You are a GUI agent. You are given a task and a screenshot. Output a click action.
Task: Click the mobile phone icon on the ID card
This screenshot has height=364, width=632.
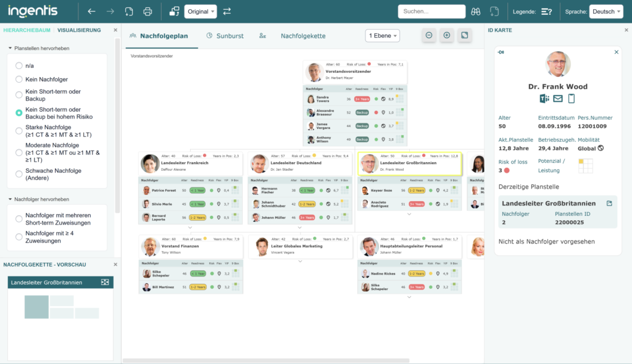tap(571, 98)
